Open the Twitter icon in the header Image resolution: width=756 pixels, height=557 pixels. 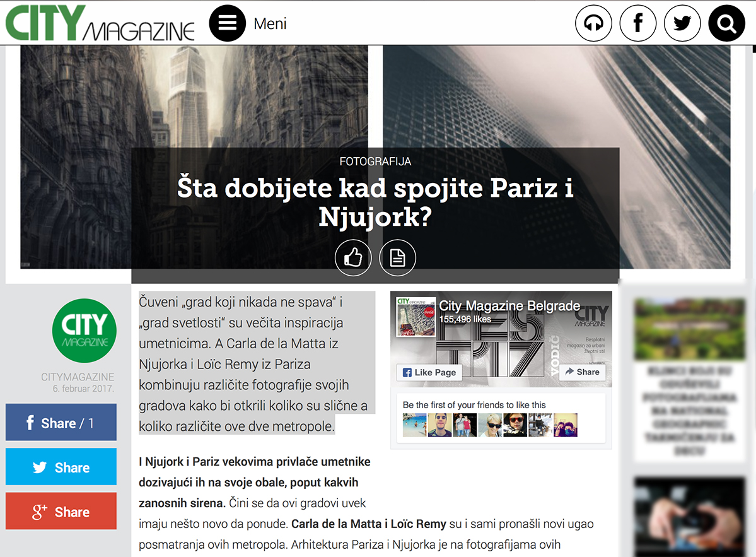click(682, 23)
